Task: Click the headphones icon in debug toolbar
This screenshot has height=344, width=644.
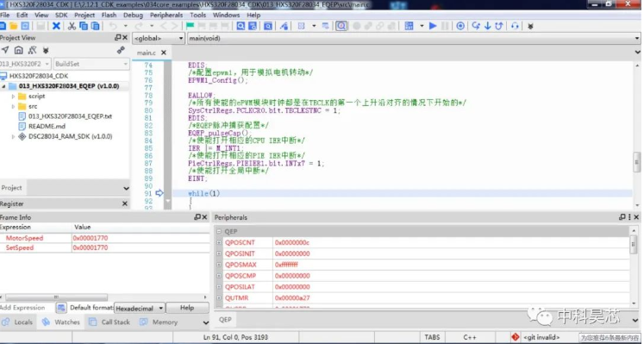Action: [x=515, y=26]
